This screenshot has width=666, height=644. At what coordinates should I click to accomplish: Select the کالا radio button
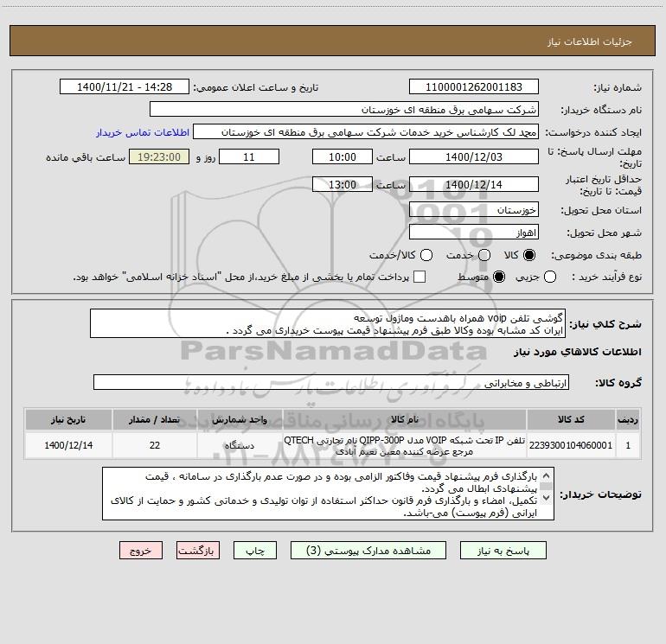(x=529, y=255)
